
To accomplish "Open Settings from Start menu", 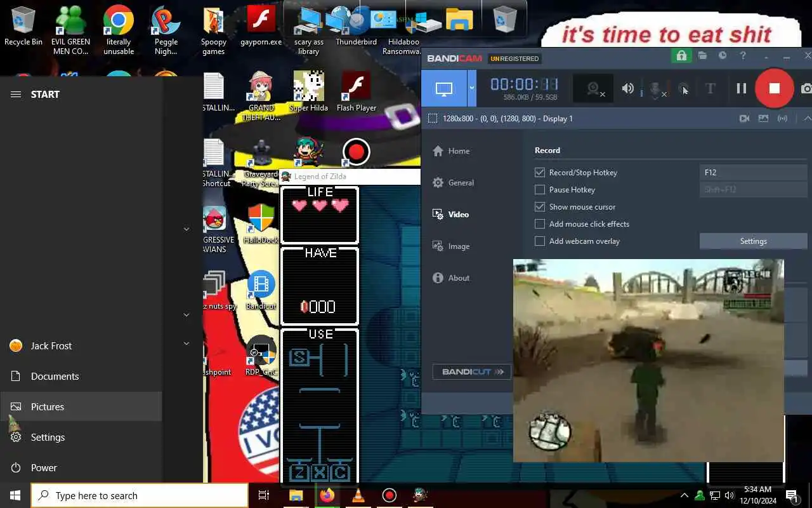I will tap(81, 437).
